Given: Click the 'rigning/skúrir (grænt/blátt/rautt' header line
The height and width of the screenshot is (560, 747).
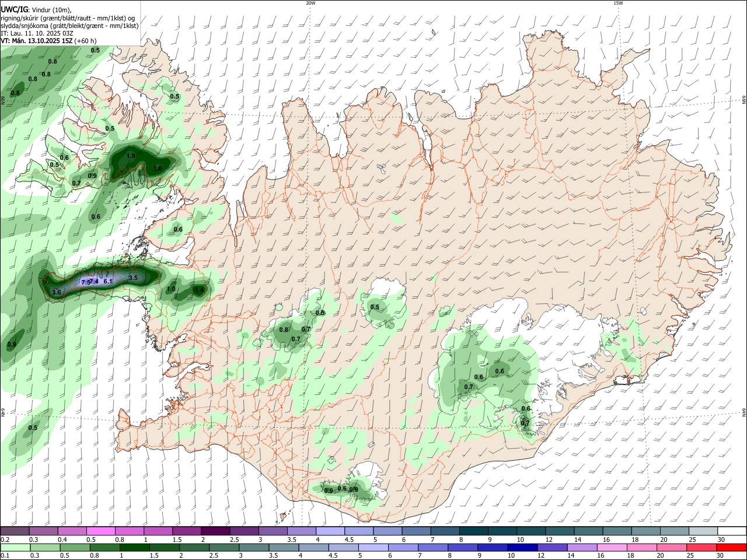Looking at the screenshot, I should (x=68, y=18).
